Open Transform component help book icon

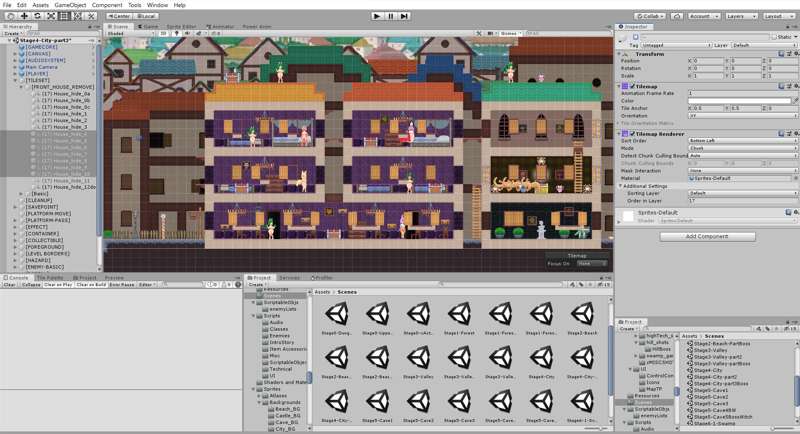click(x=782, y=54)
